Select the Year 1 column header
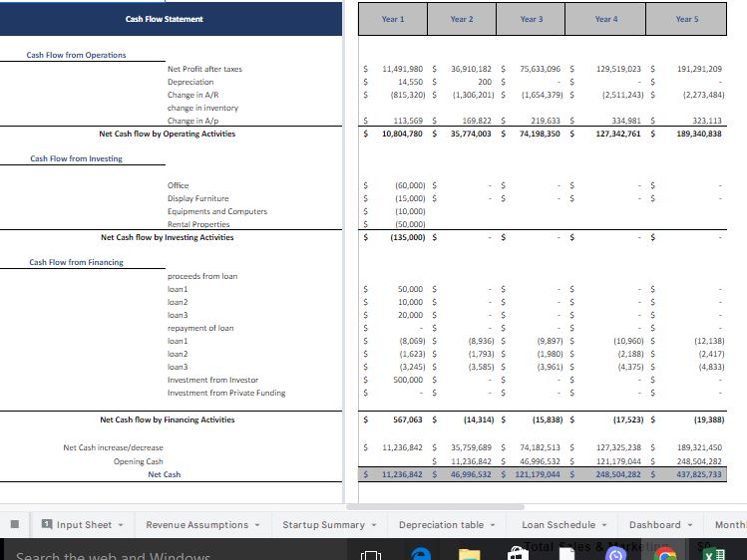This screenshot has height=560, width=747. [x=393, y=19]
